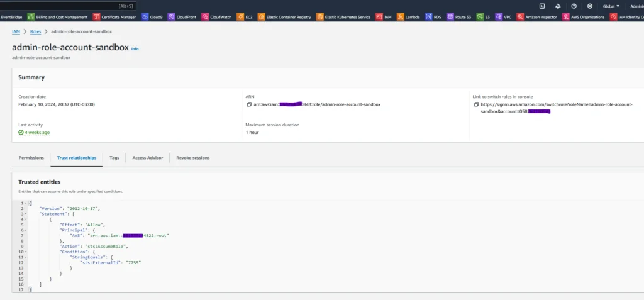Copy the role ARN using copy icon
644x300 pixels.
(249, 104)
